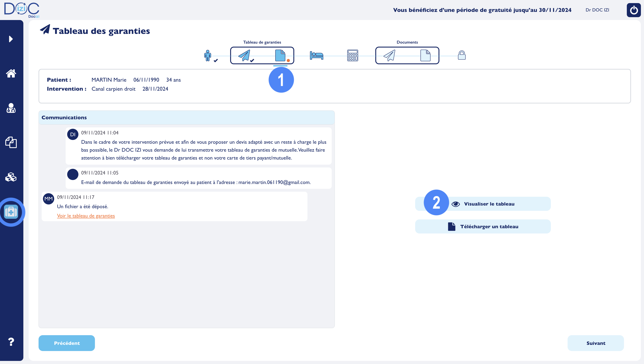Click the free period notice banner text
Screen dimensions: 644x364
(x=482, y=10)
